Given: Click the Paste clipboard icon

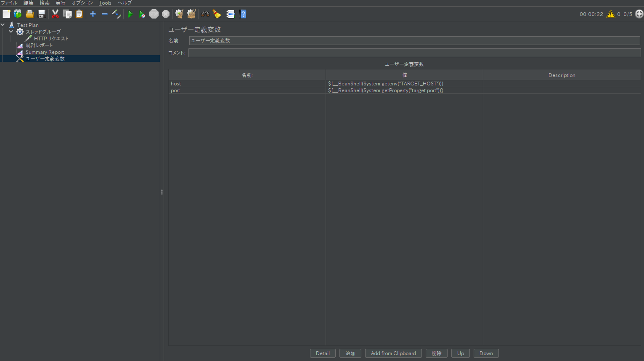Looking at the screenshot, I should point(79,14).
